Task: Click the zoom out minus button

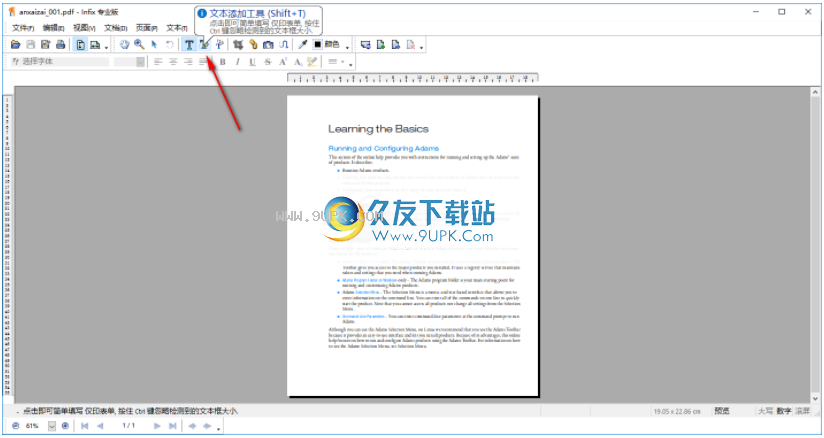Action: pyautogui.click(x=15, y=426)
